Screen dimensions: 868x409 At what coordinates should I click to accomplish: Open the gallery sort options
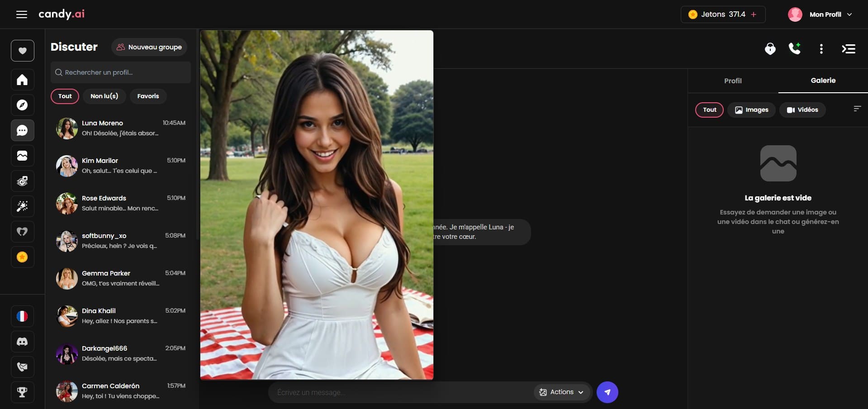point(857,109)
